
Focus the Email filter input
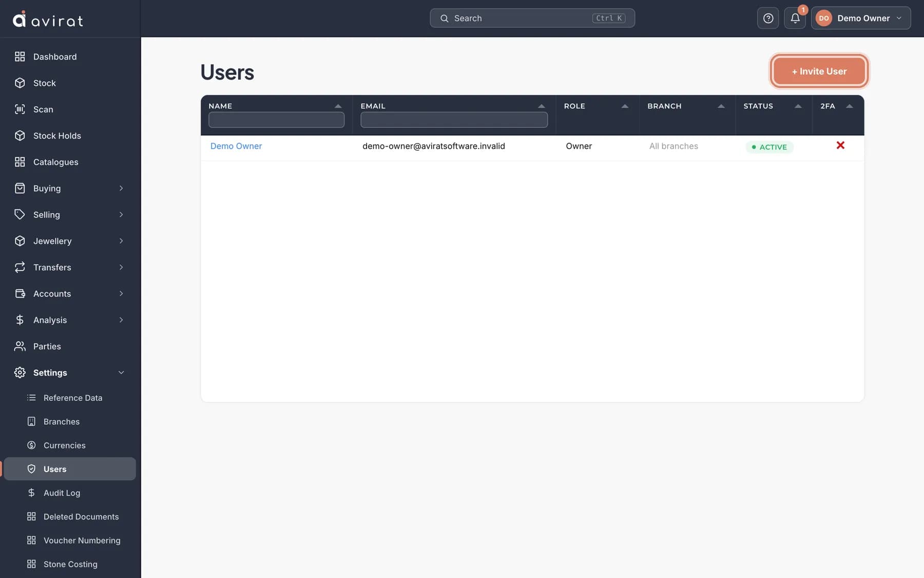pyautogui.click(x=454, y=120)
